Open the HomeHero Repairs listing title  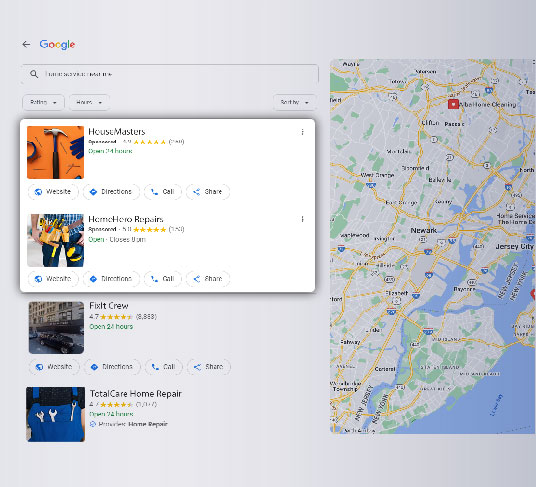point(126,219)
